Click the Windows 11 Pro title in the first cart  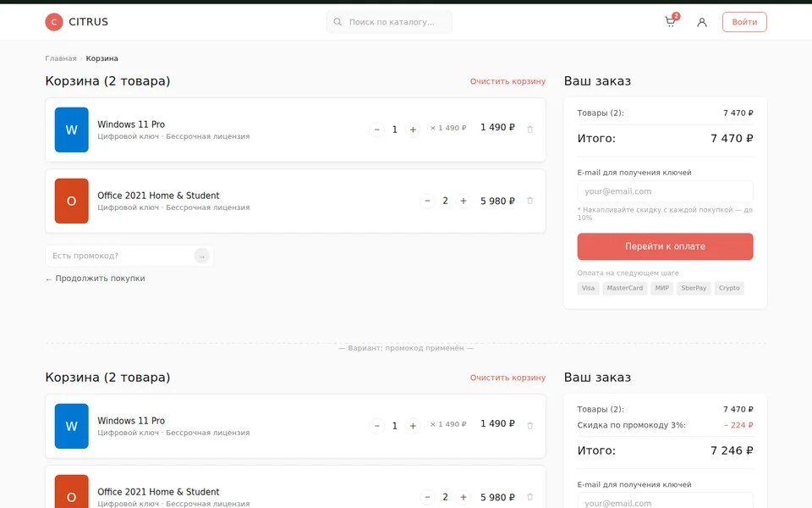[131, 124]
